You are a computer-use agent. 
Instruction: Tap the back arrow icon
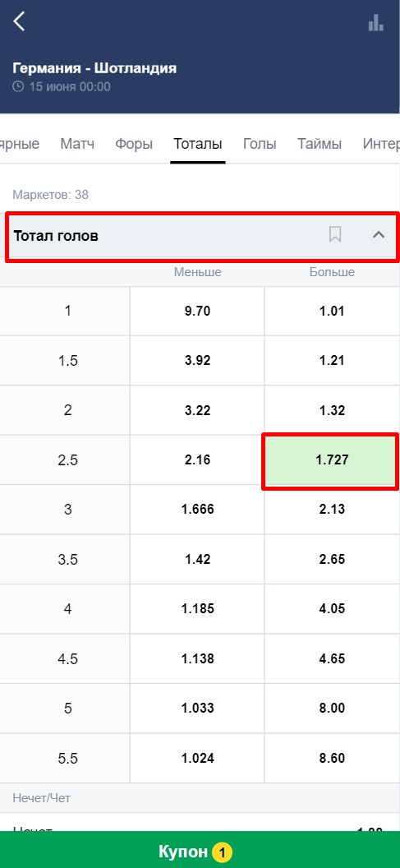(x=19, y=21)
